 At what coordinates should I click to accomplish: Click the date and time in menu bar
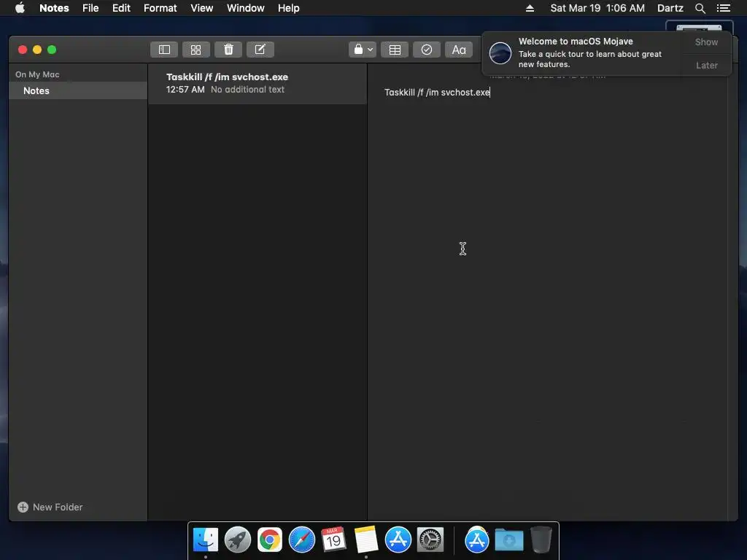[597, 8]
